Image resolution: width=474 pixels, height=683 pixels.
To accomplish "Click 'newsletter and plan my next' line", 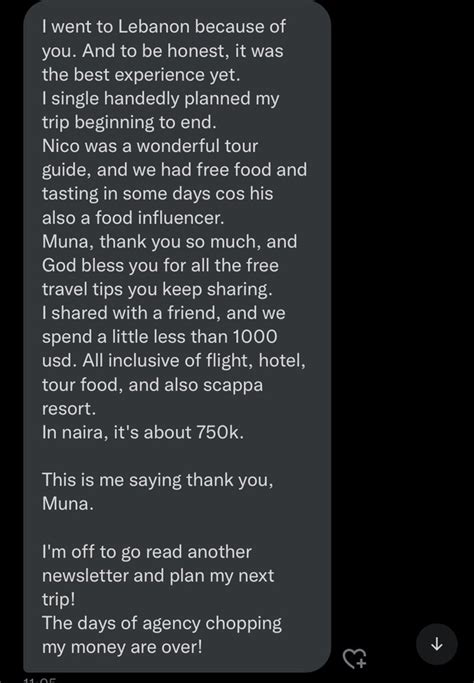I will click(158, 575).
